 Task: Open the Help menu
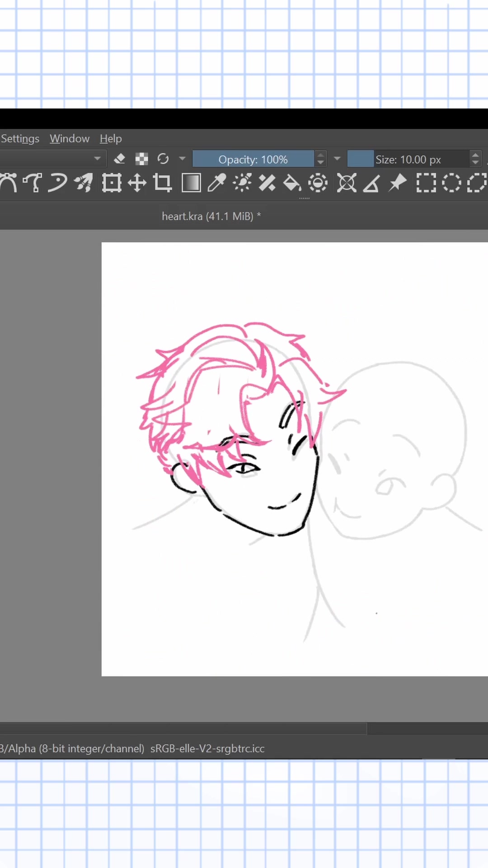point(111,138)
